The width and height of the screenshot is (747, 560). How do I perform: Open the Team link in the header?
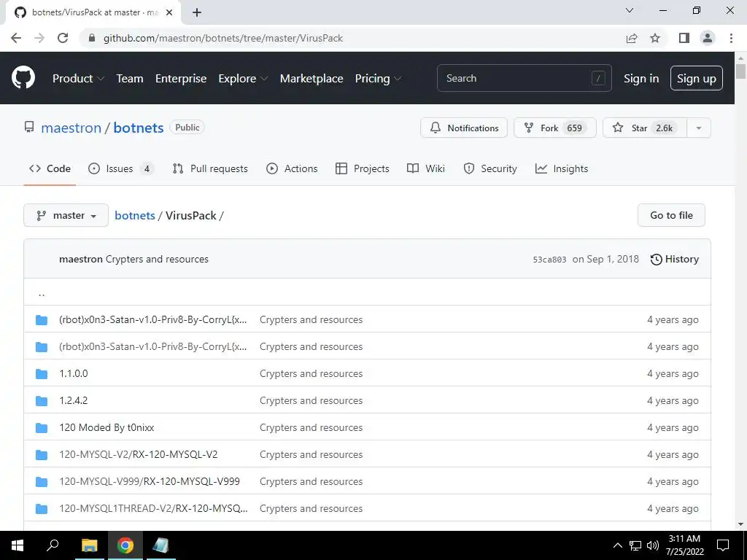click(x=130, y=79)
